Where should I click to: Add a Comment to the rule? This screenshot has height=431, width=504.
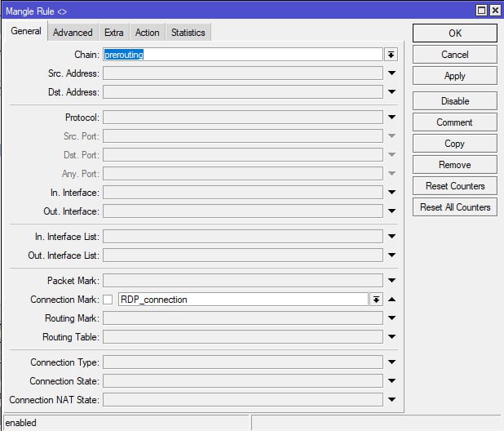[x=455, y=122]
